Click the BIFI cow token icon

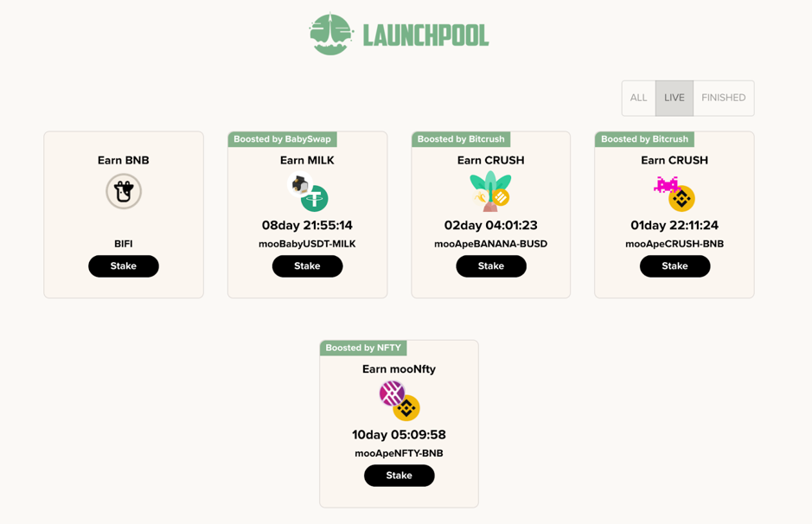tap(124, 191)
